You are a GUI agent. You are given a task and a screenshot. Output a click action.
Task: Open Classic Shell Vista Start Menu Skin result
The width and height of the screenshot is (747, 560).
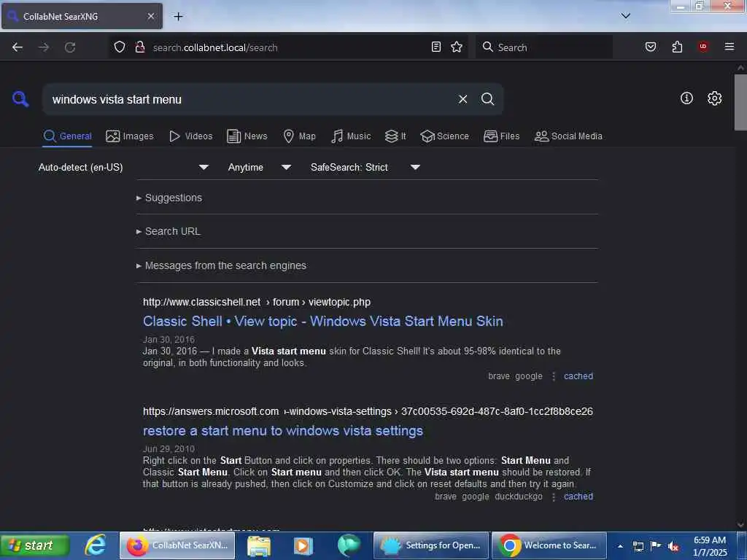point(323,322)
